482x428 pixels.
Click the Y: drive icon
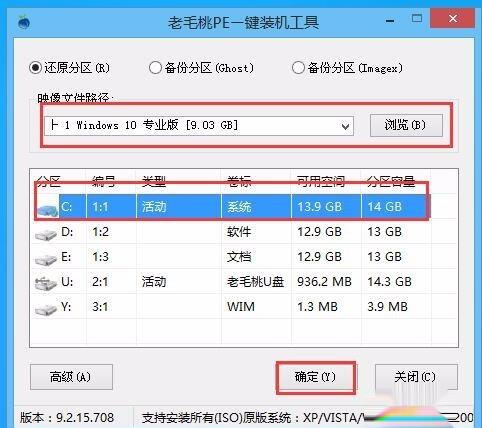46,310
